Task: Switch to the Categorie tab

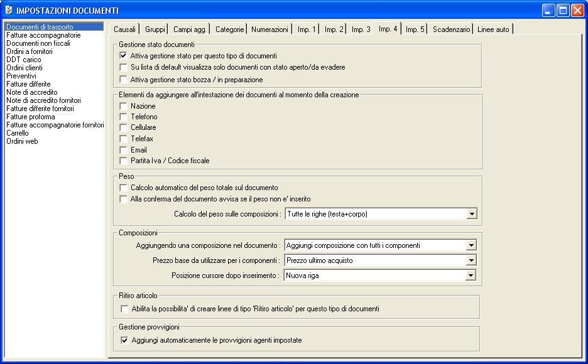Action: point(229,29)
